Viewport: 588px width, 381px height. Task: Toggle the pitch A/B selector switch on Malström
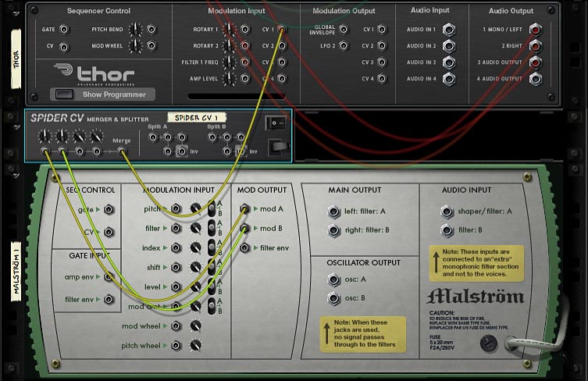(211, 209)
